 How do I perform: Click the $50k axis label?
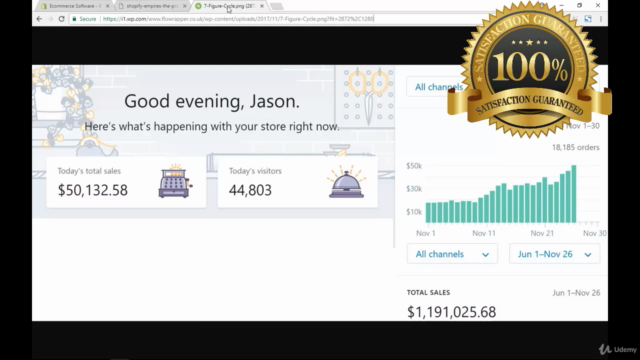414,166
